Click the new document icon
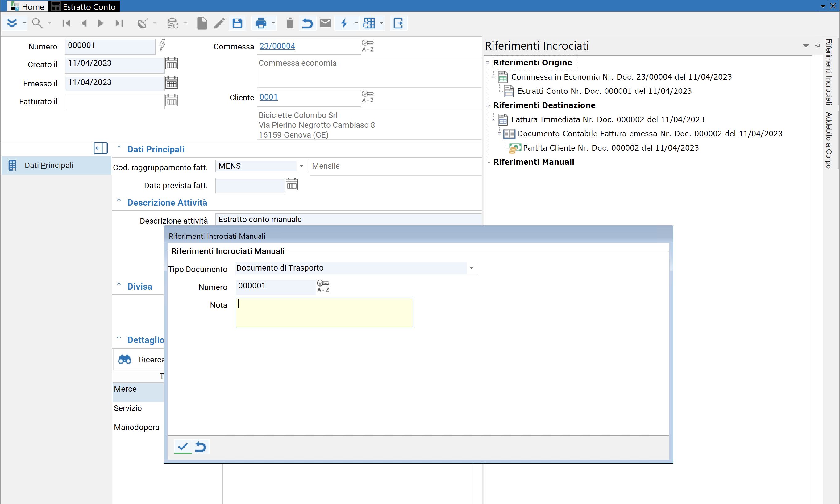840x504 pixels. point(202,23)
